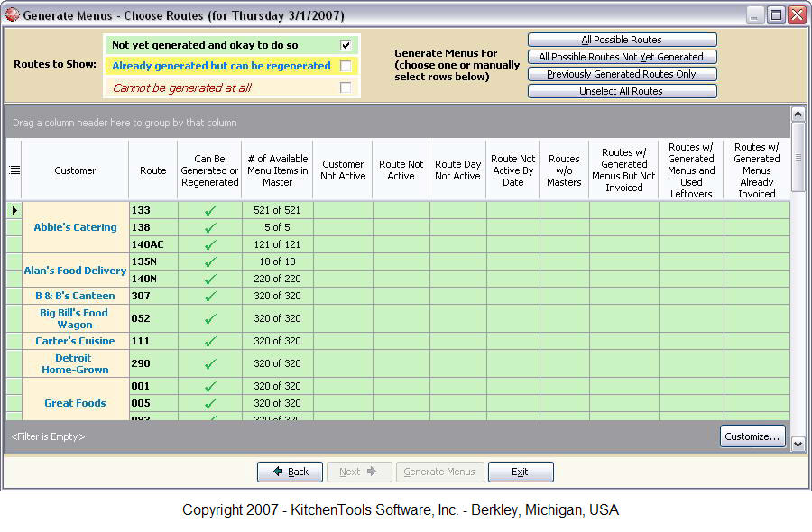The width and height of the screenshot is (812, 532).
Task: Click the current row indicator arrow for route 133
Action: 14,210
